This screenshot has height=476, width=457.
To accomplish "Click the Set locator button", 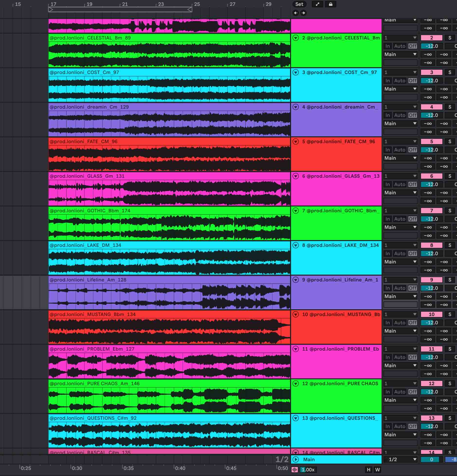I will pos(299,4).
